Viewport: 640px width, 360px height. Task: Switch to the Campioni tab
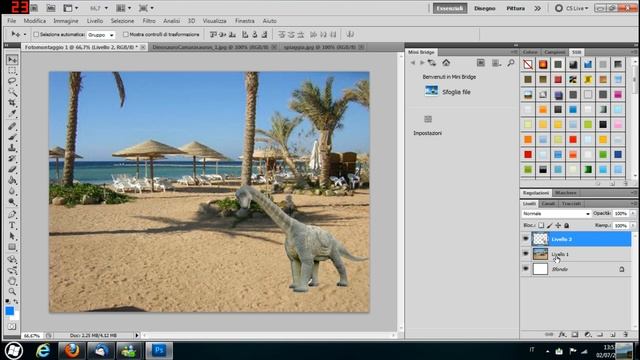[x=555, y=52]
